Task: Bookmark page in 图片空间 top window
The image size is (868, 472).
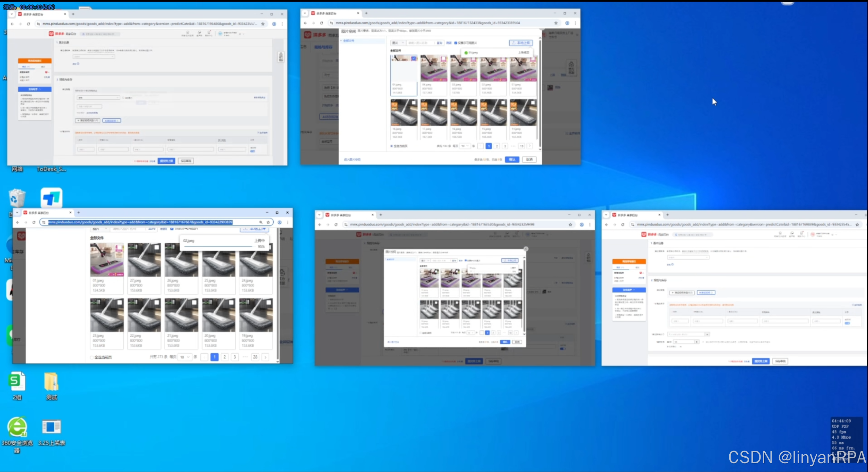Action: pyautogui.click(x=556, y=23)
